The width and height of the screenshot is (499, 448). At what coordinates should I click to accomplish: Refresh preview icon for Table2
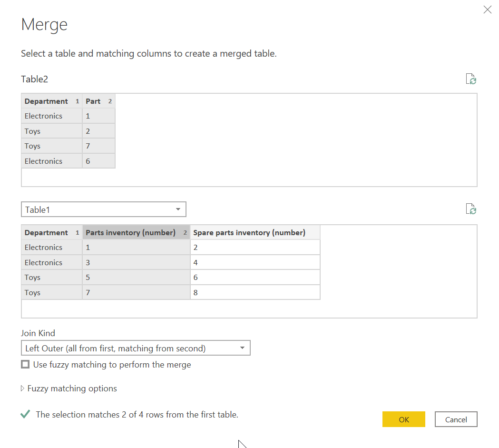click(471, 79)
